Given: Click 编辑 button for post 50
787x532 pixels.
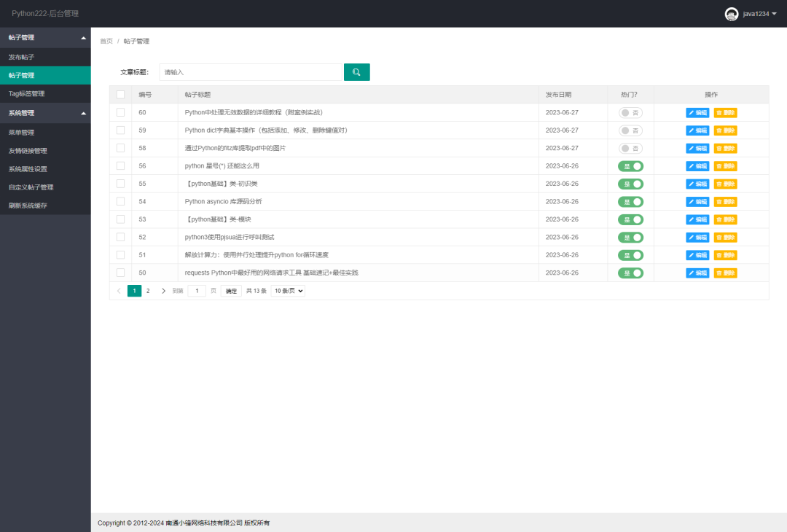Looking at the screenshot, I should point(697,273).
